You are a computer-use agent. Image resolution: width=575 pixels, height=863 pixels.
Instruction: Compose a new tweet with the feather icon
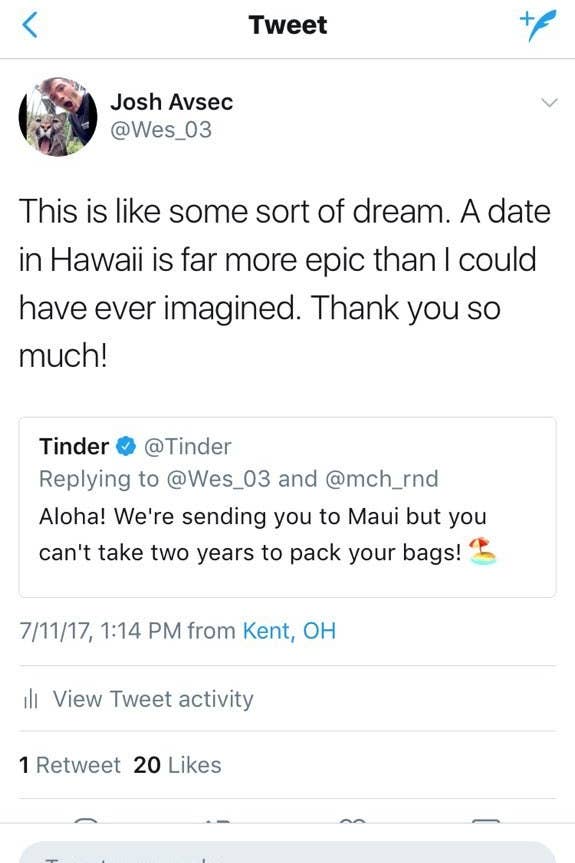(x=538, y=25)
